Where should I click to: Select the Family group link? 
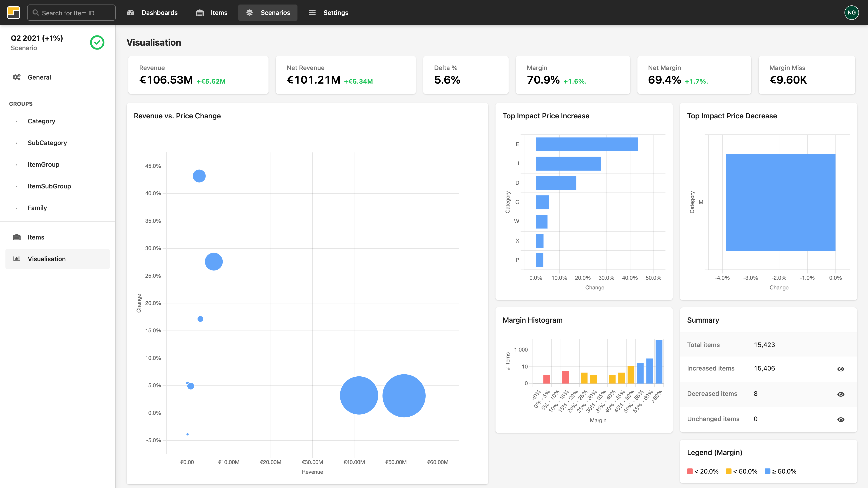(x=37, y=208)
